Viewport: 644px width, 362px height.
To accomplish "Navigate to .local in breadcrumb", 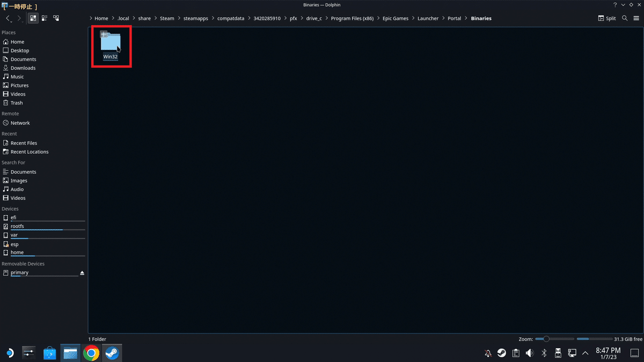I will coord(123,18).
